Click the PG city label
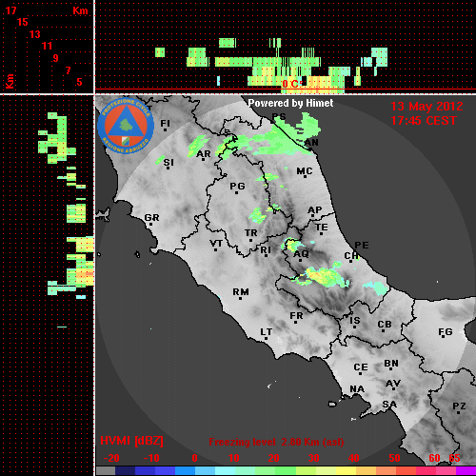The height and width of the screenshot is (476, 476). click(x=237, y=186)
